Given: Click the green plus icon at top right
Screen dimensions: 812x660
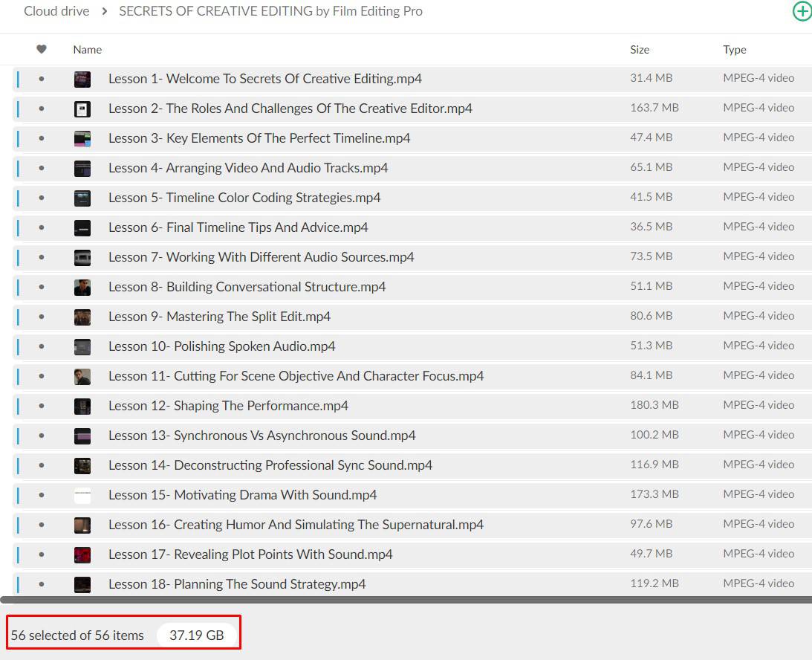Looking at the screenshot, I should [x=802, y=12].
